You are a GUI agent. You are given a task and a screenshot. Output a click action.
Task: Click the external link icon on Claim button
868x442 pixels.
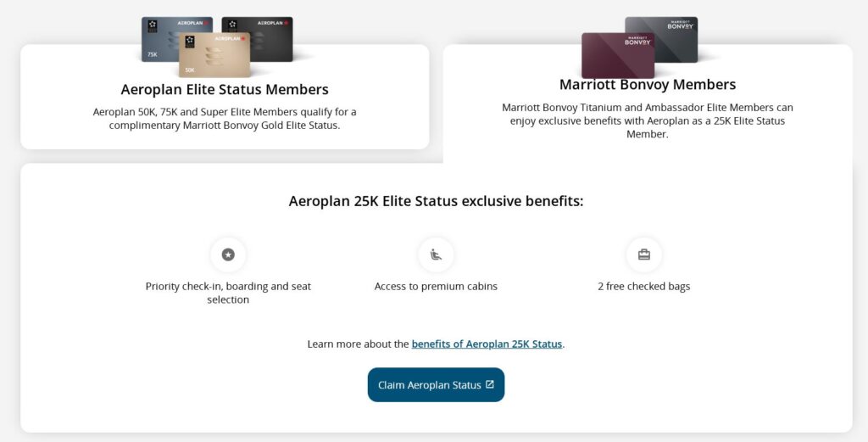pos(490,384)
